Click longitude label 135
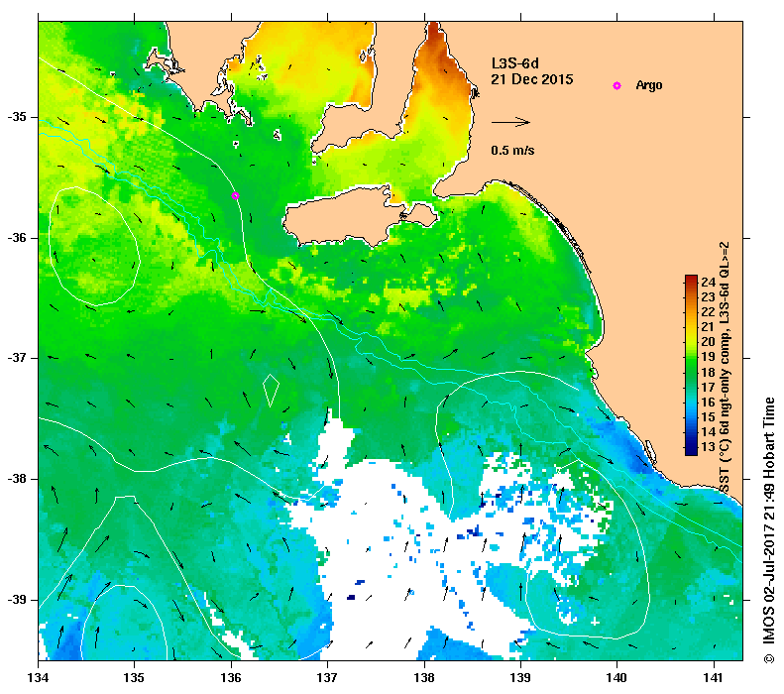784x694 pixels. pyautogui.click(x=134, y=678)
